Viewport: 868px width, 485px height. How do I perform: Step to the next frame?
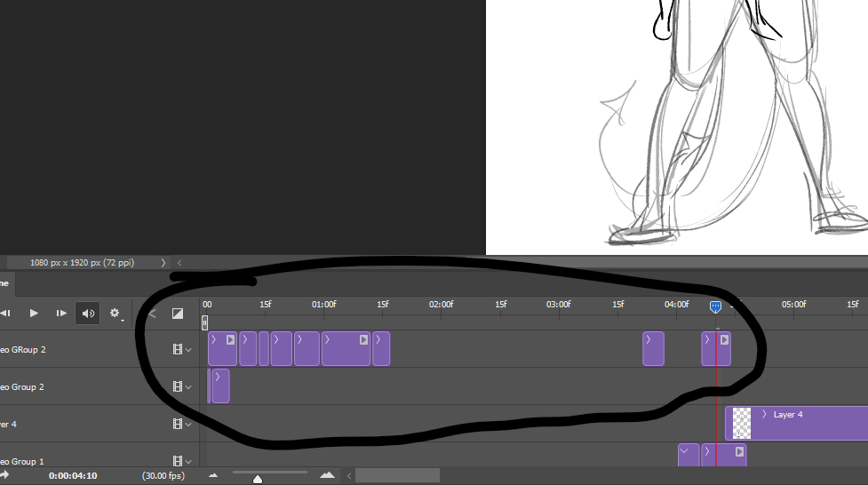[x=61, y=314]
